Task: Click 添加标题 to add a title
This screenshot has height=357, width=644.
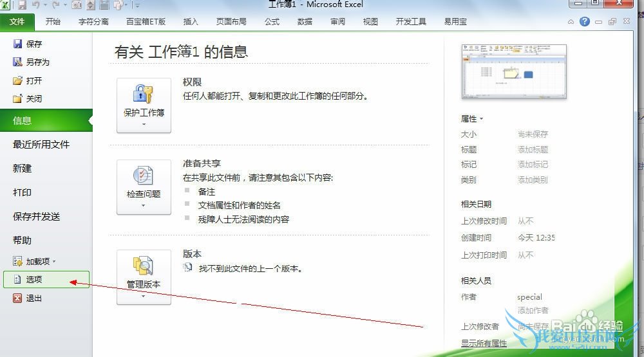Action: tap(533, 149)
